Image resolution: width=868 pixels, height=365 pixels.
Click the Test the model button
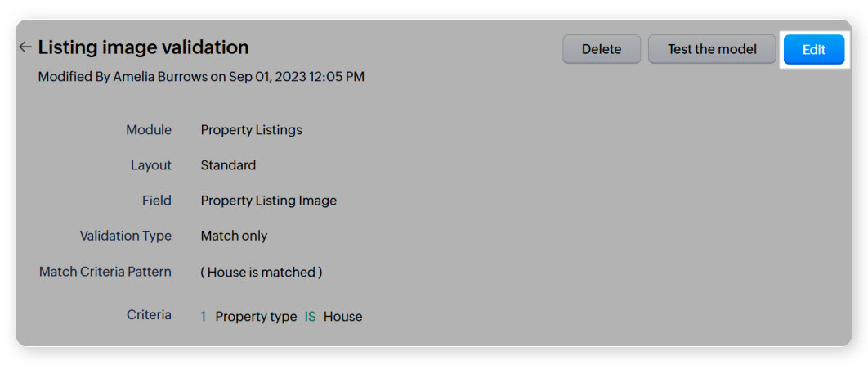pos(711,49)
